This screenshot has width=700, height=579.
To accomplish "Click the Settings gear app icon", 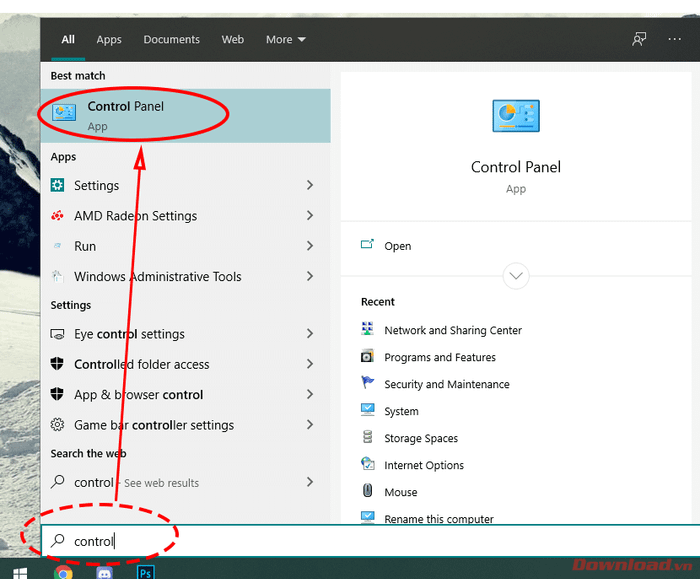I will pyautogui.click(x=57, y=185).
